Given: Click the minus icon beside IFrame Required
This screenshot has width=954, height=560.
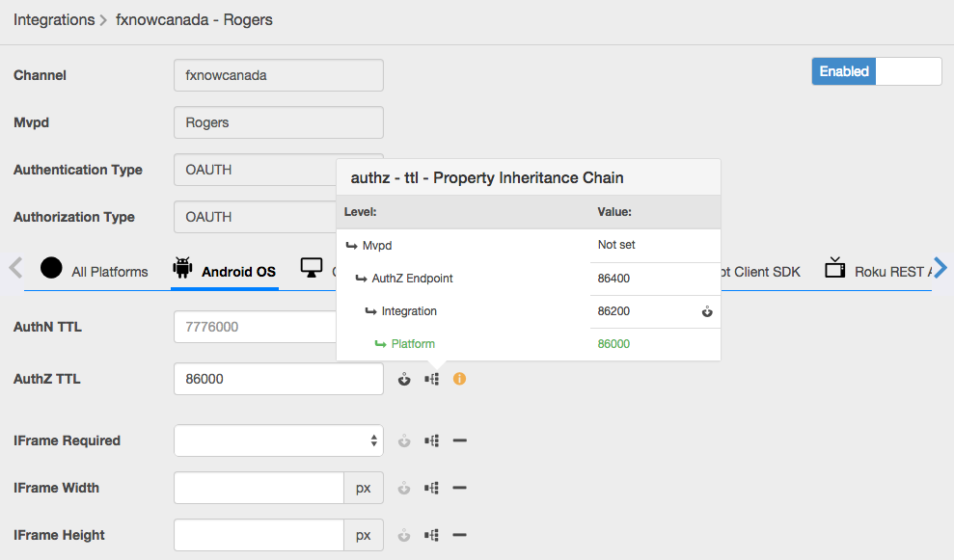Looking at the screenshot, I should point(460,441).
